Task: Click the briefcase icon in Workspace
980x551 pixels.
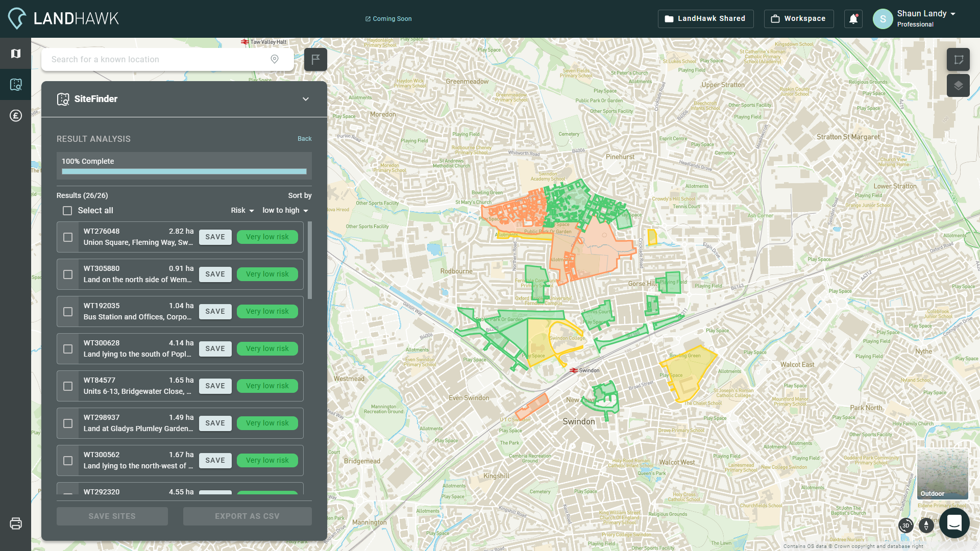Action: tap(775, 19)
